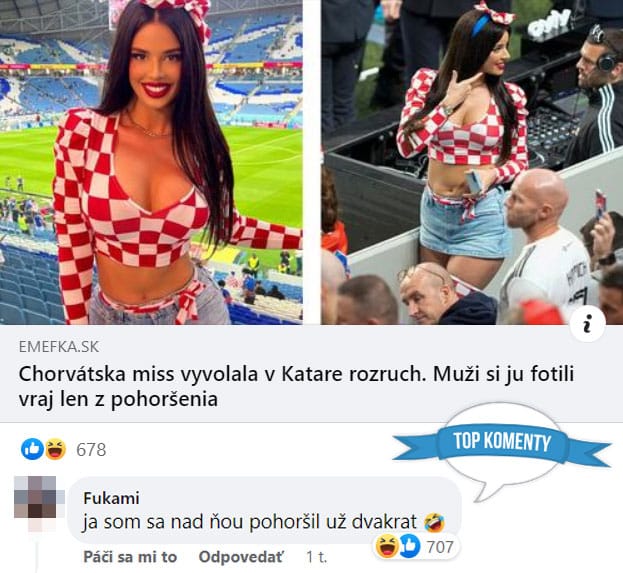Click Páči sa mi to under the comment
This screenshot has width=623, height=573.
[x=130, y=557]
